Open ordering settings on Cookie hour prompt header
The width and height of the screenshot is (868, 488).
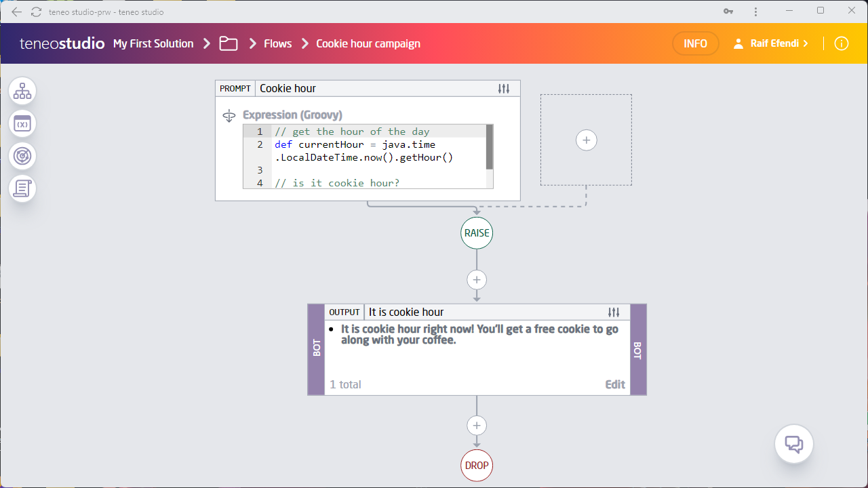click(x=503, y=88)
